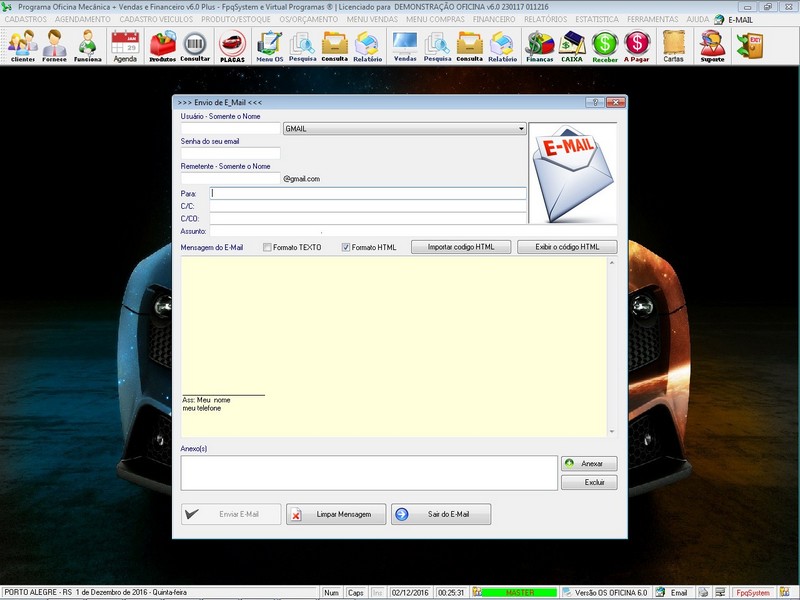The height and width of the screenshot is (600, 800).
Task: Click the red A Pagar icon
Action: pyautogui.click(x=637, y=45)
